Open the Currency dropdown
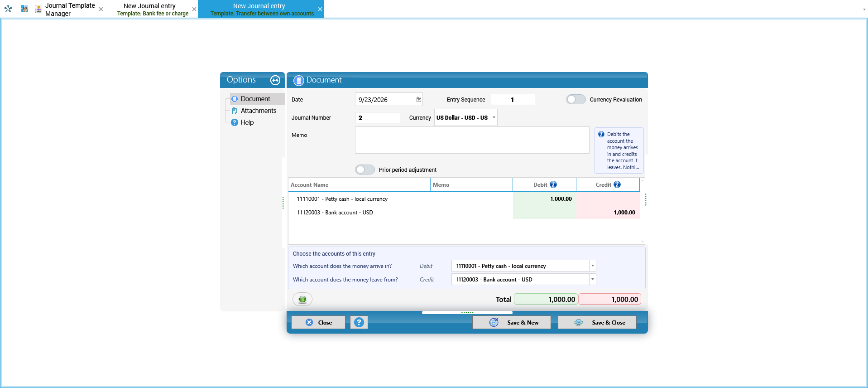The width and height of the screenshot is (868, 388). 494,117
